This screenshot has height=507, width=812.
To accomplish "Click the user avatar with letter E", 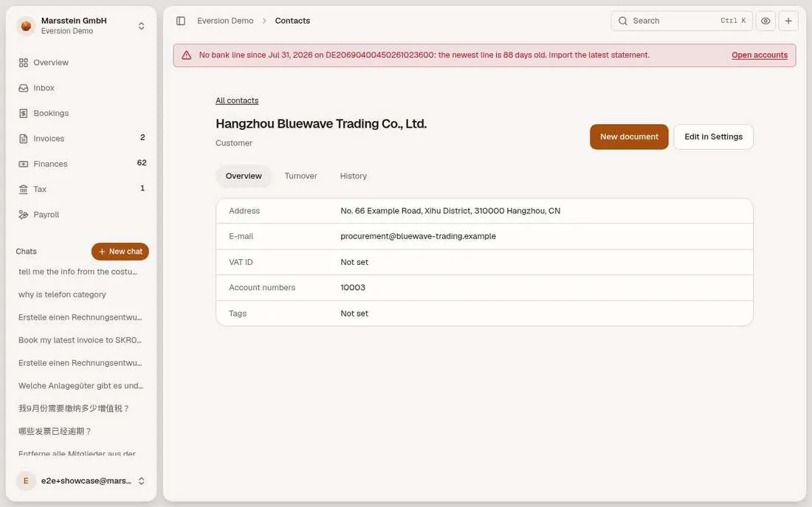I will click(x=26, y=481).
